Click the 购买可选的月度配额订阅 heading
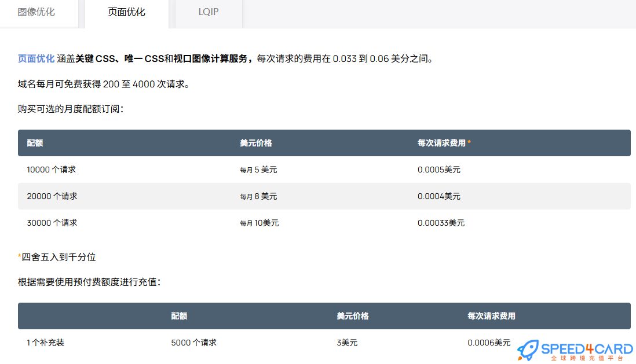636x364 pixels. tap(71, 109)
